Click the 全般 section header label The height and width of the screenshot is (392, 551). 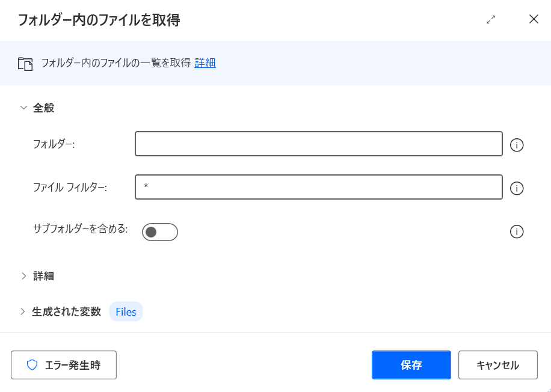43,108
